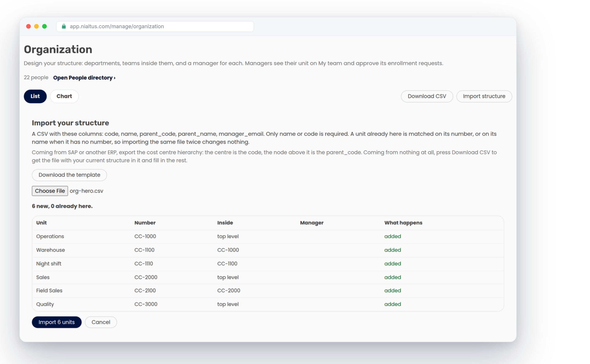Cancel the structure import
The width and height of the screenshot is (590, 364).
click(101, 322)
